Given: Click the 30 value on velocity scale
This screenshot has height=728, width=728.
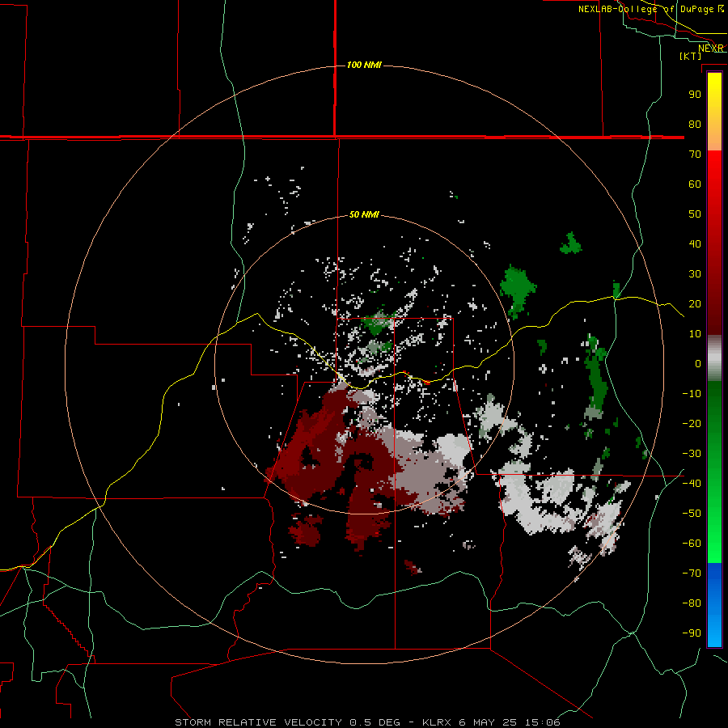Looking at the screenshot, I should point(695,274).
